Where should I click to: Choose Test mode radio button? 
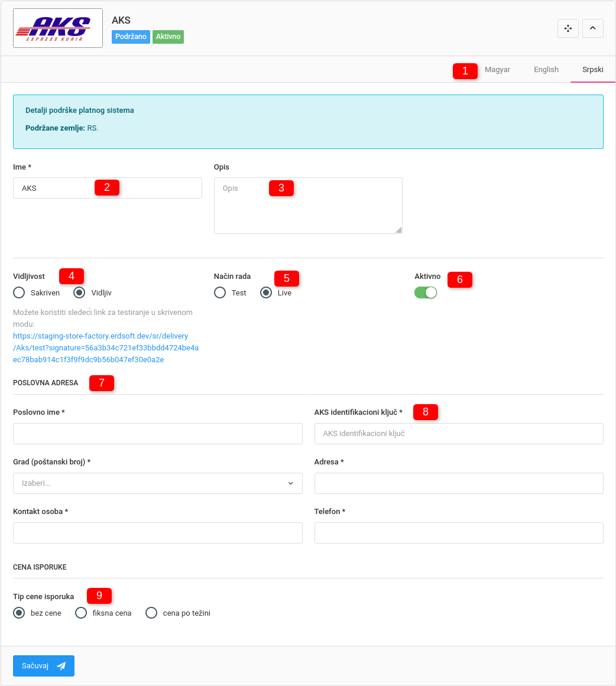pos(220,293)
